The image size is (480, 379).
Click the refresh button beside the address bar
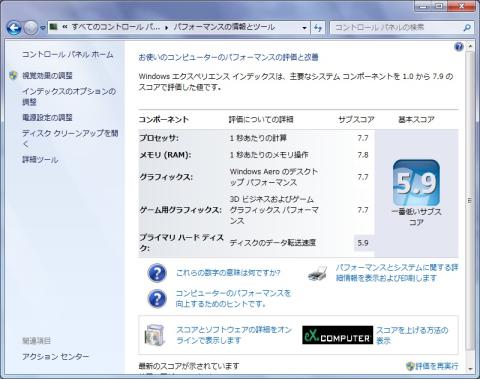tap(318, 28)
